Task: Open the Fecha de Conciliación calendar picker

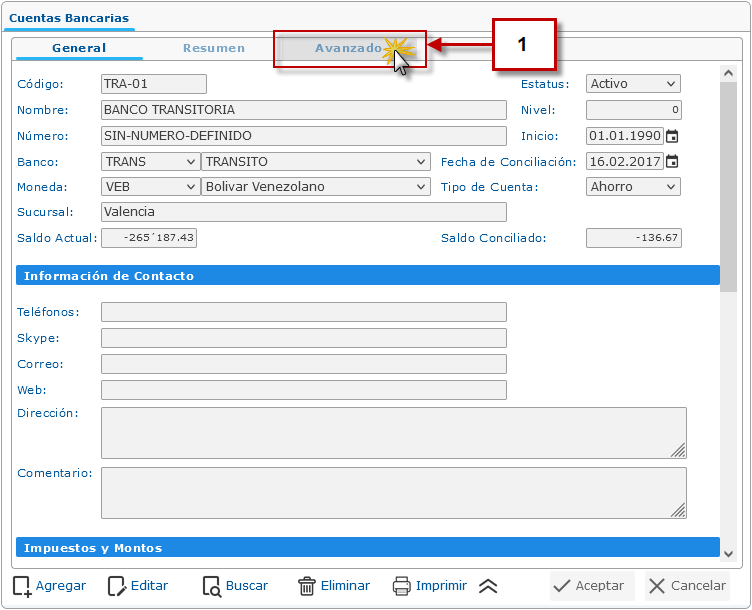Action: tap(672, 162)
